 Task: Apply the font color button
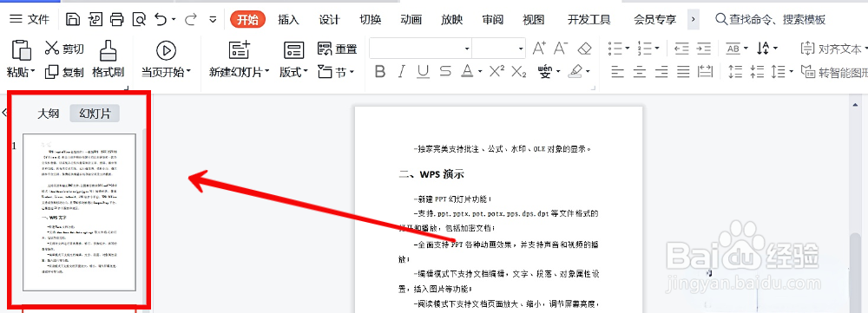coord(467,71)
